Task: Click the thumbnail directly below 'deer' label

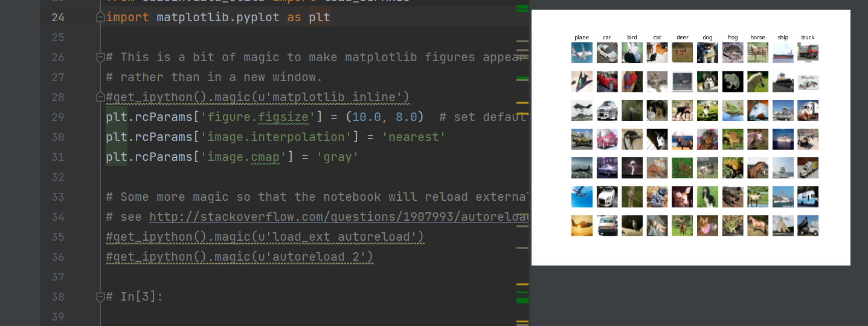Action: 683,53
